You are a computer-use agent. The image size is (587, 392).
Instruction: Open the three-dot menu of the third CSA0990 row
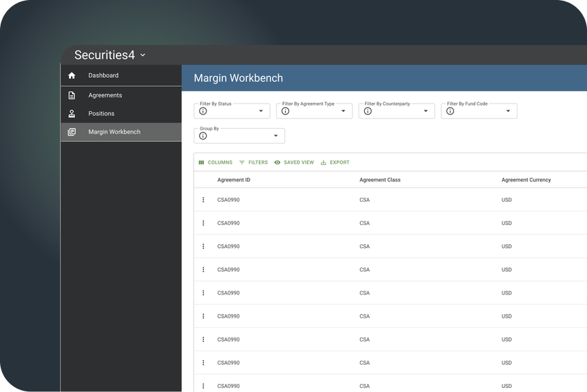203,246
